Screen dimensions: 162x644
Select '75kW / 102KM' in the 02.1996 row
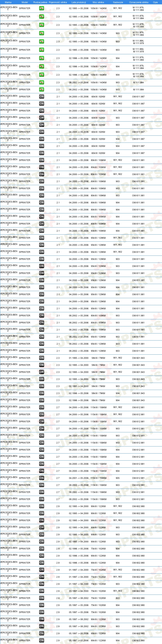point(98,548)
